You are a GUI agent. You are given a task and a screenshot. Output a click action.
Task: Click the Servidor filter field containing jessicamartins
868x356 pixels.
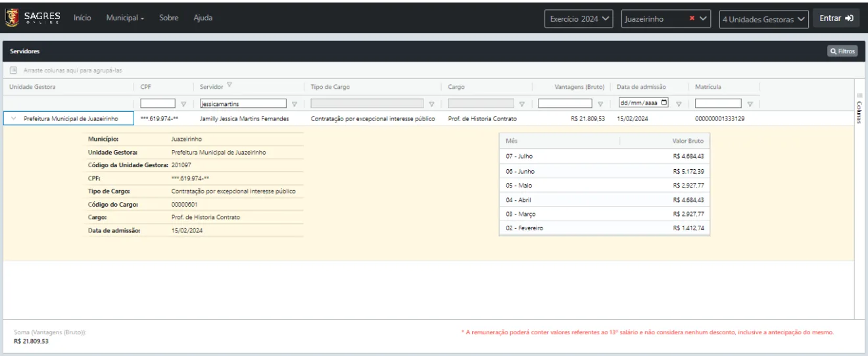(x=243, y=103)
